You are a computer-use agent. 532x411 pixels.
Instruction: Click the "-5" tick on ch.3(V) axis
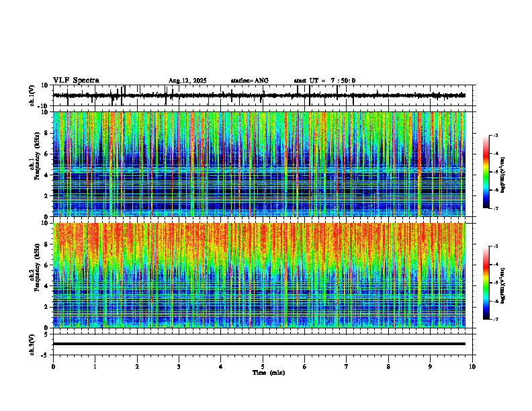point(46,355)
